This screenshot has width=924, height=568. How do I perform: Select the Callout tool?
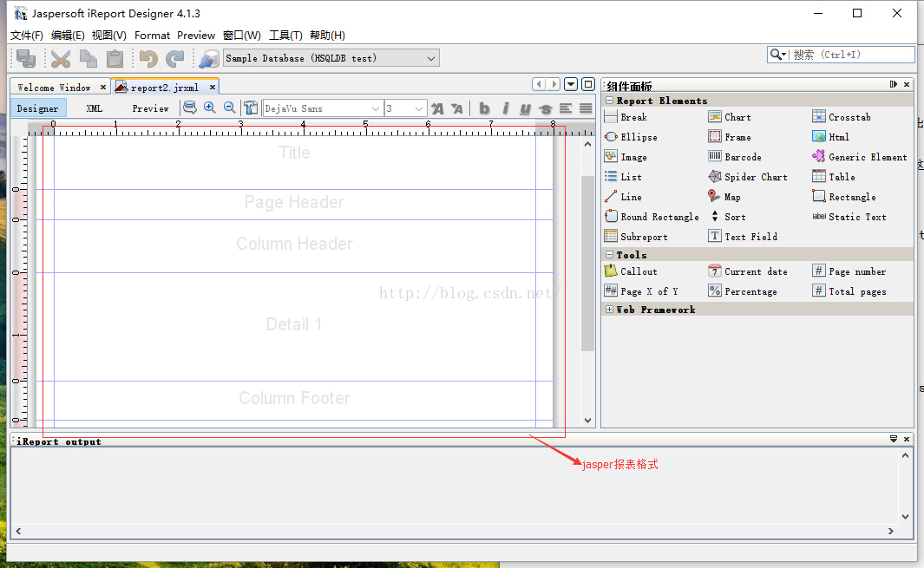click(x=631, y=271)
